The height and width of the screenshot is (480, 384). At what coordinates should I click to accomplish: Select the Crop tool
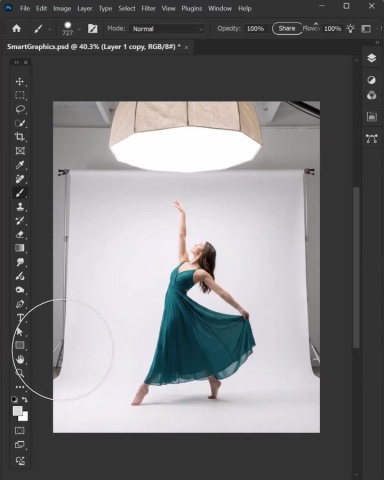click(20, 137)
